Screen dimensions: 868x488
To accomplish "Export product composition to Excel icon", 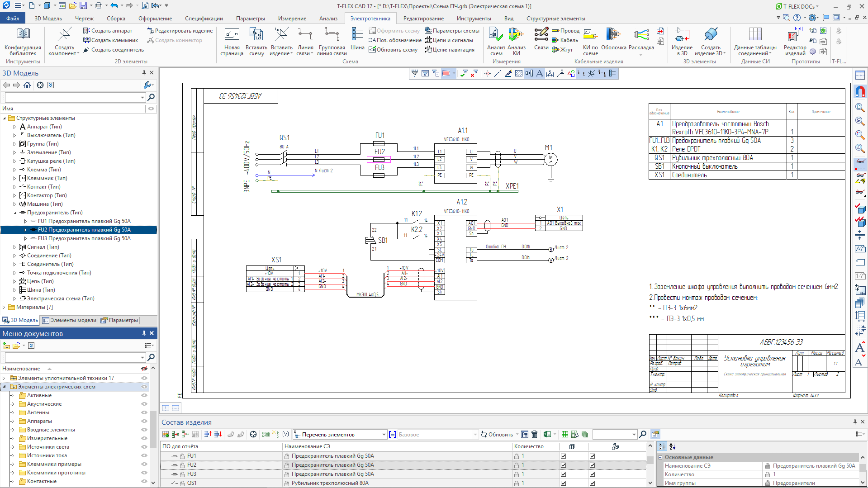I will (x=547, y=434).
